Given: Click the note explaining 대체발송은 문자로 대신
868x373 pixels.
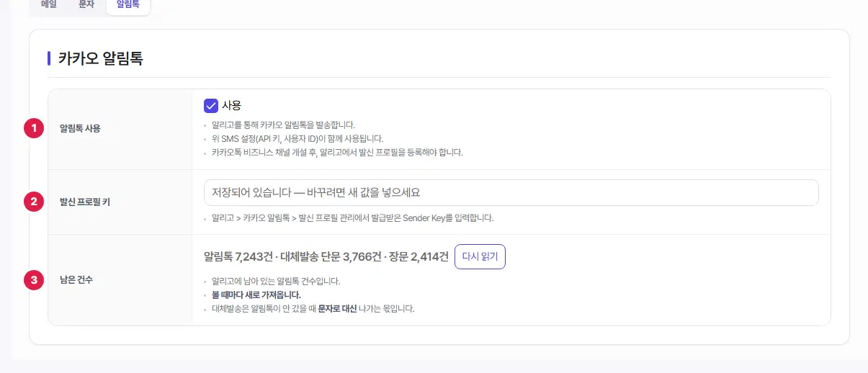Looking at the screenshot, I should click(313, 309).
